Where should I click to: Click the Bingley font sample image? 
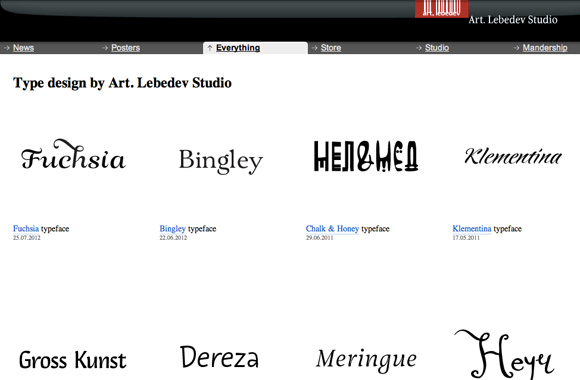click(221, 161)
